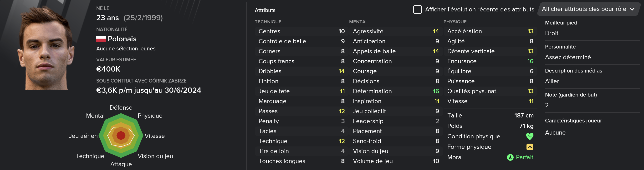The height and width of the screenshot is (170, 644).
Task: Click the Ailier media description
Action: [x=552, y=81]
